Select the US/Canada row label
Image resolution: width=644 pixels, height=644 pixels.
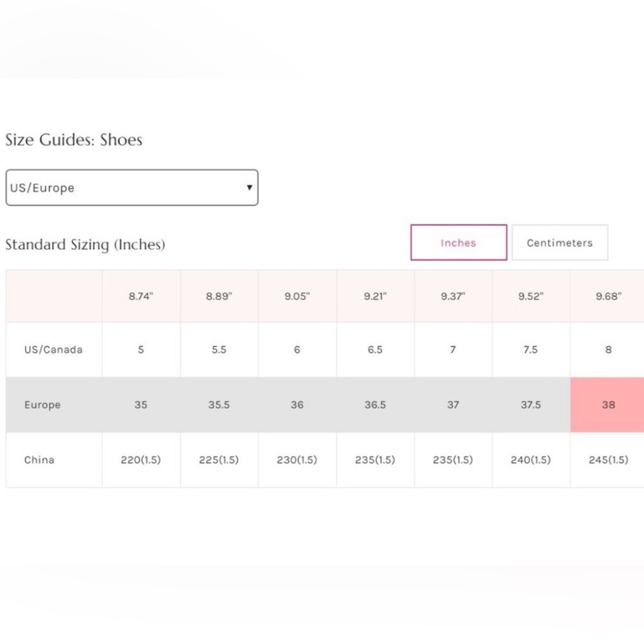(x=53, y=350)
